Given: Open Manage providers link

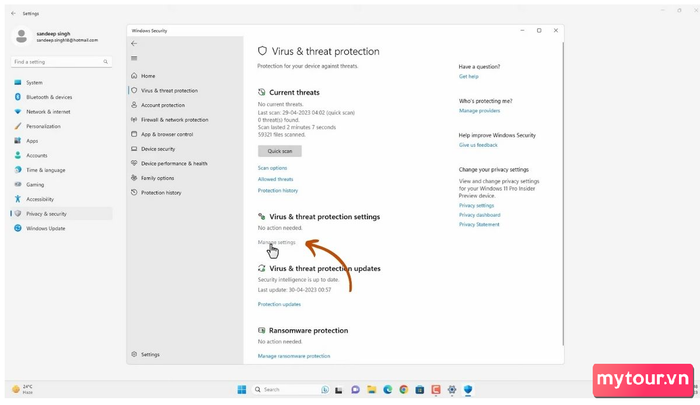Looking at the screenshot, I should pos(479,111).
